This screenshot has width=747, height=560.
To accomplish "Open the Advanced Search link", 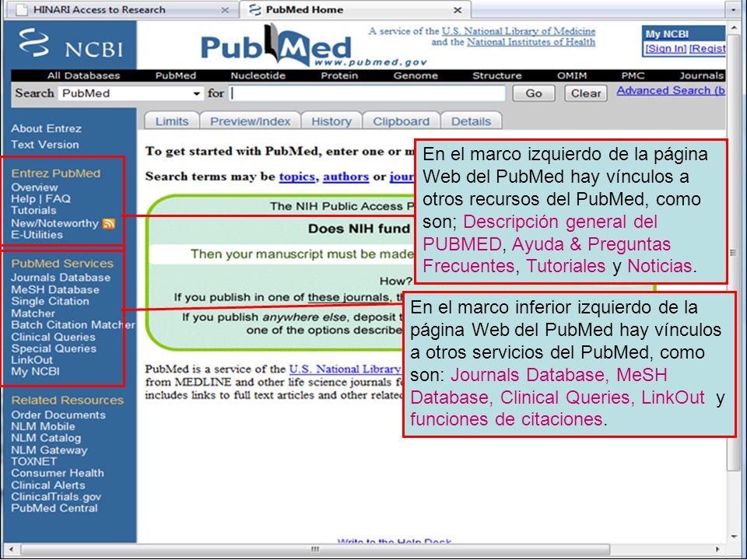I will 671,90.
